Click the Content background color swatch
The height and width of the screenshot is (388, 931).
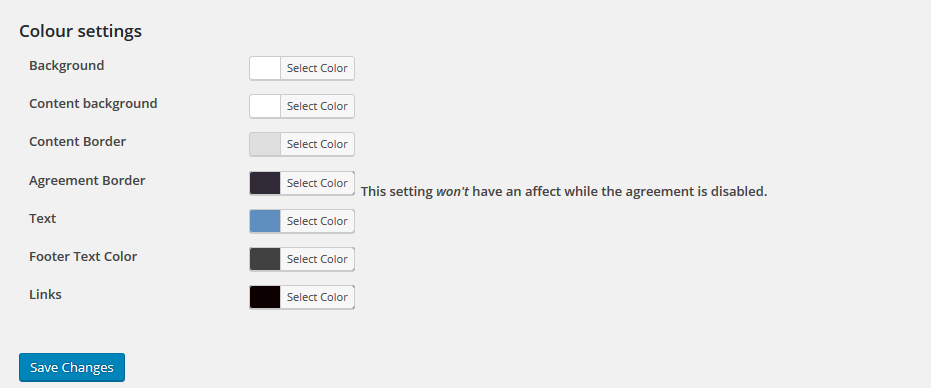tap(265, 106)
